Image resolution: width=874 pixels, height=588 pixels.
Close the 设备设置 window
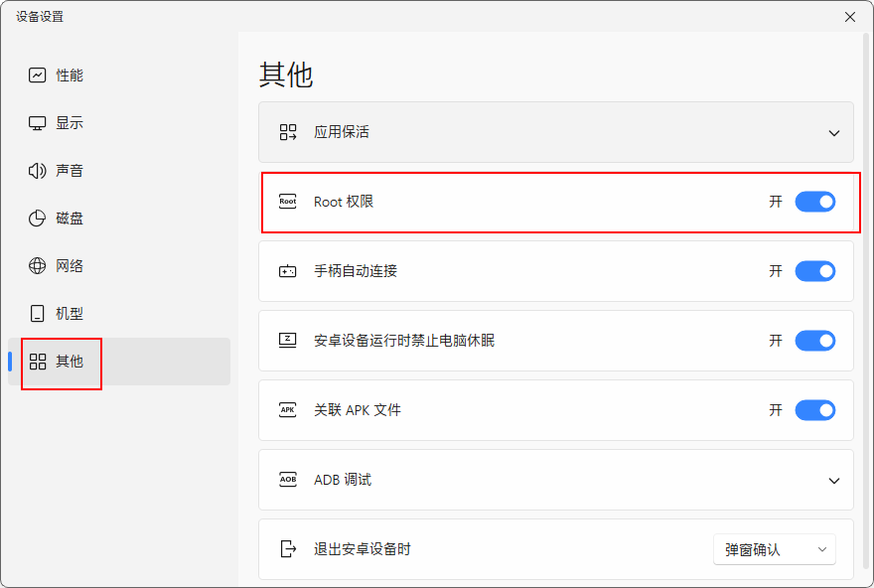pos(850,17)
